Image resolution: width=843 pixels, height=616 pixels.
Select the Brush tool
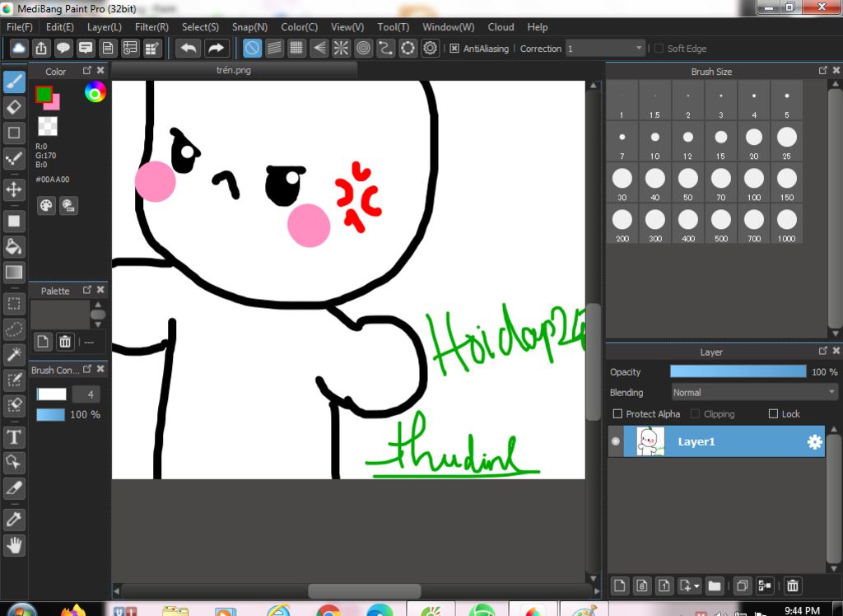click(15, 82)
